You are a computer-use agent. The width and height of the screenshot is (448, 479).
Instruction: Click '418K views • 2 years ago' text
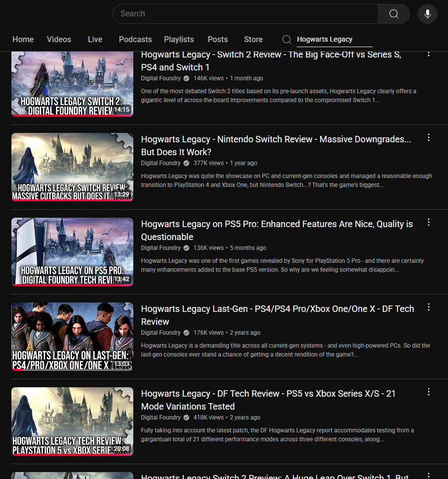(x=226, y=418)
